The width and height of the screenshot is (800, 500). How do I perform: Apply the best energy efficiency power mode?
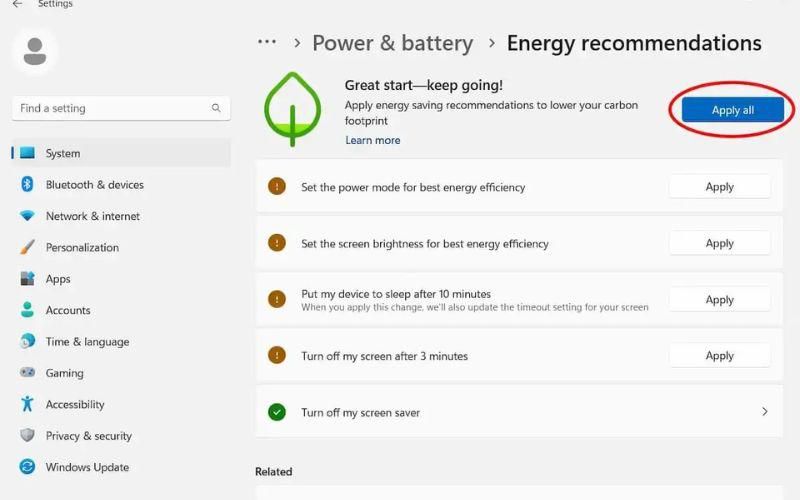tap(719, 187)
